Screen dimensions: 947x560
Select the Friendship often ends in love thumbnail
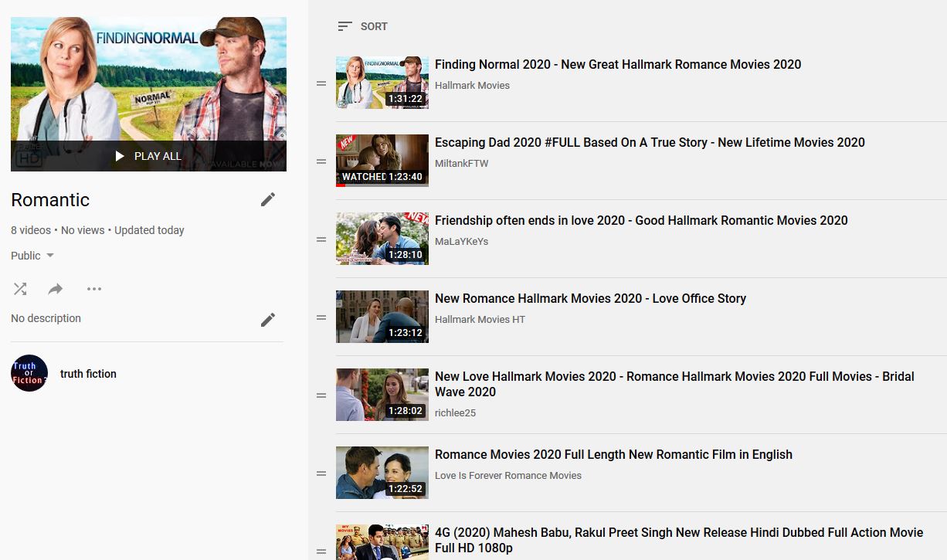(x=382, y=239)
